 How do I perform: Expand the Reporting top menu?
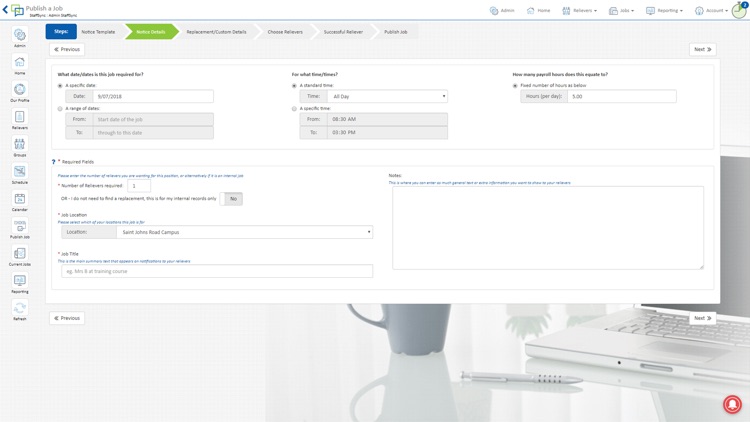pyautogui.click(x=664, y=11)
